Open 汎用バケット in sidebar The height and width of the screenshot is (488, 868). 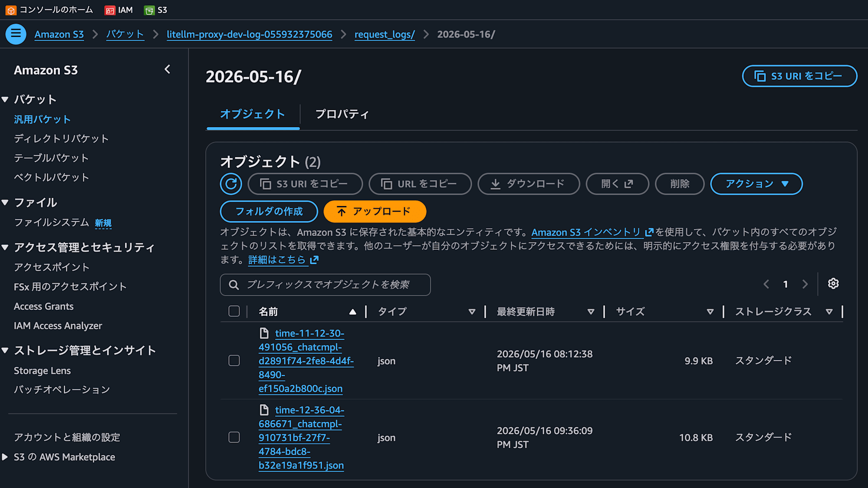pyautogui.click(x=42, y=119)
